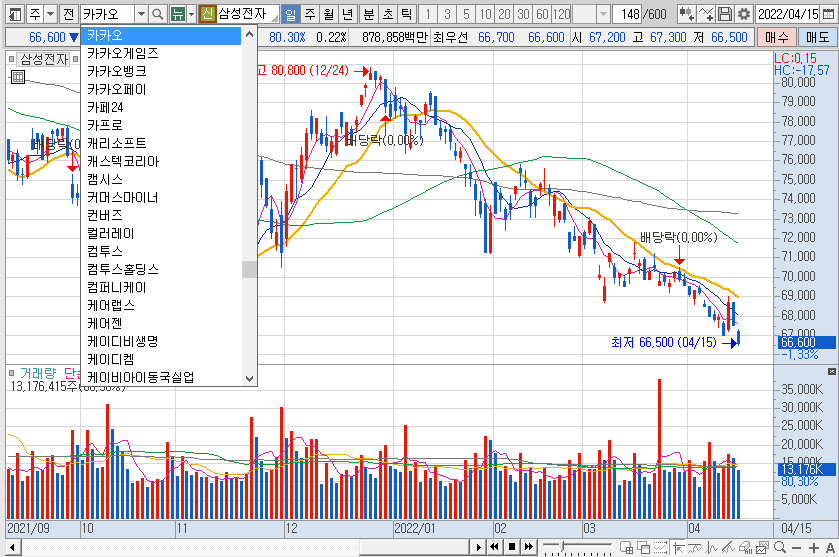Click the 삼성전자 chart label
The height and width of the screenshot is (557, 839).
click(44, 59)
